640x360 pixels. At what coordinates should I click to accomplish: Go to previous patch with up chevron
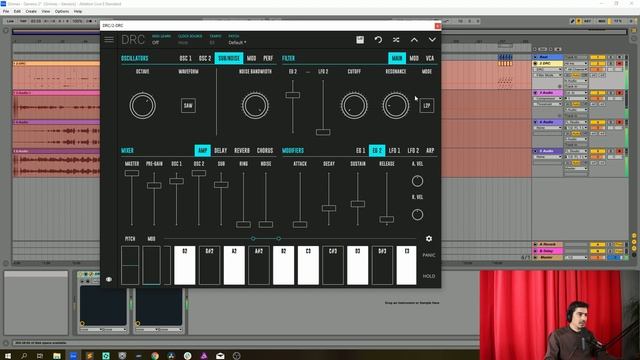[x=414, y=40]
